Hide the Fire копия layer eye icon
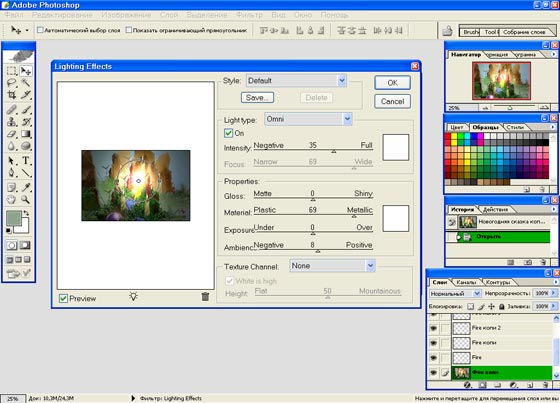This screenshot has height=403, width=560. [x=433, y=343]
